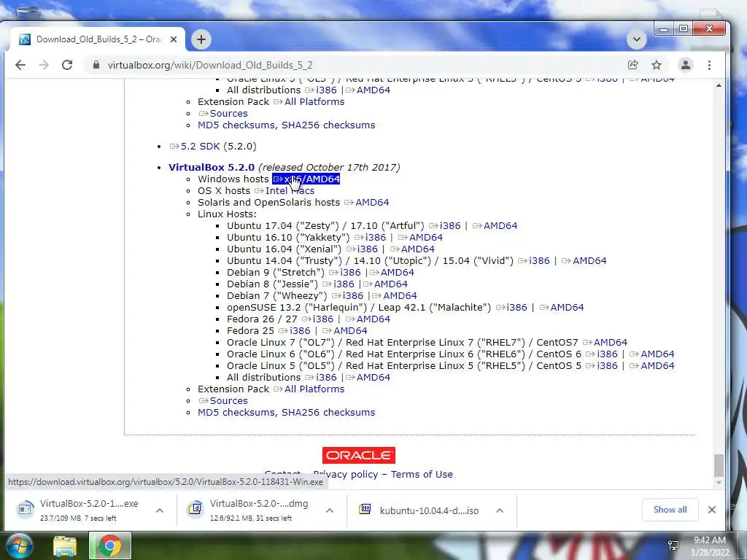Open the Chrome three-dot menu

point(709,65)
